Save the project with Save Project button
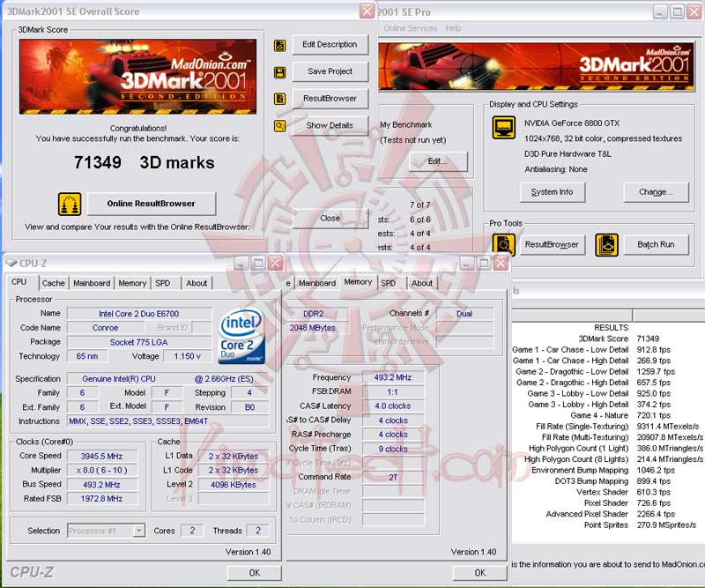The width and height of the screenshot is (705, 588). click(x=330, y=71)
